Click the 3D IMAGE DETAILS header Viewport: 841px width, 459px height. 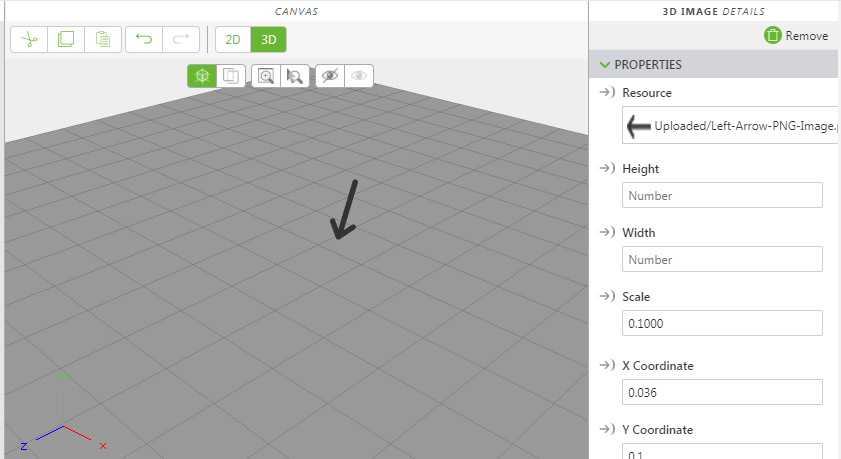[713, 11]
